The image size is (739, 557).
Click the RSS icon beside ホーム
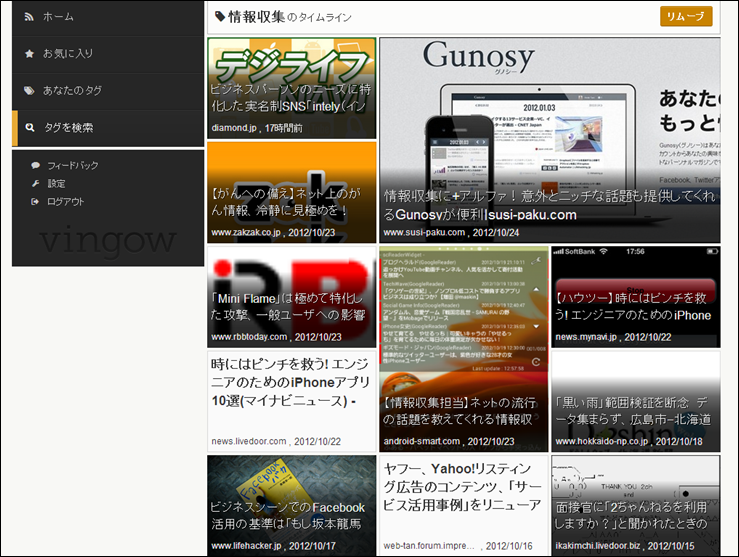tap(29, 17)
